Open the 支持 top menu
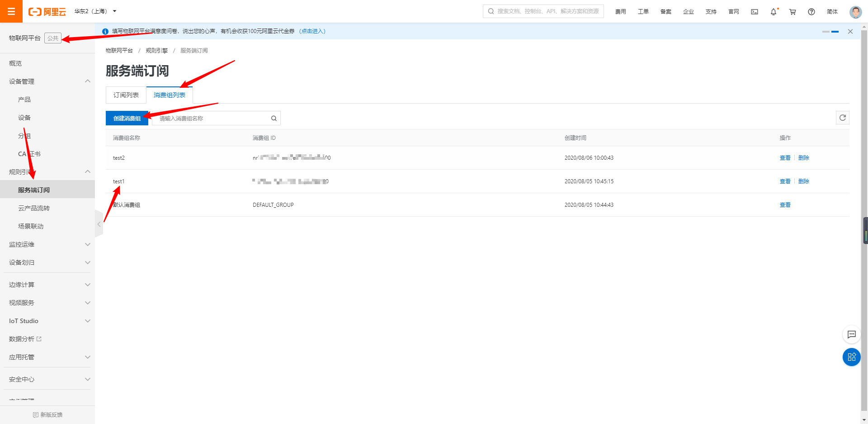 pyautogui.click(x=711, y=12)
